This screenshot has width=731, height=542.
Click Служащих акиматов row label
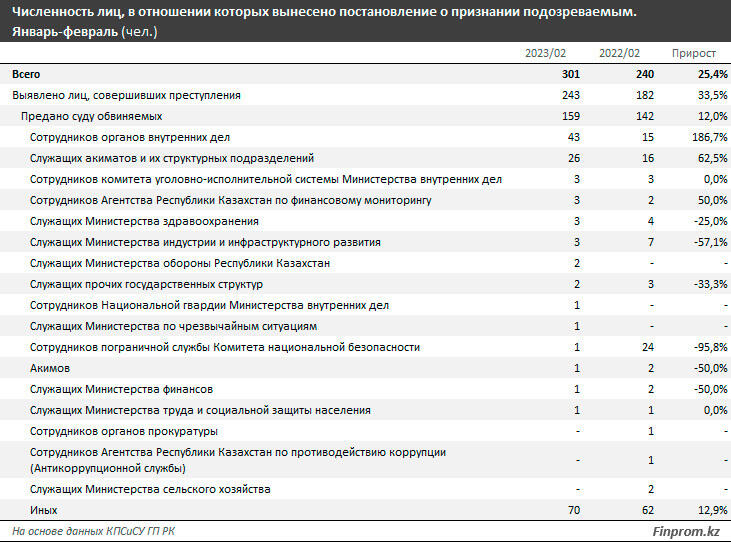[x=172, y=158]
